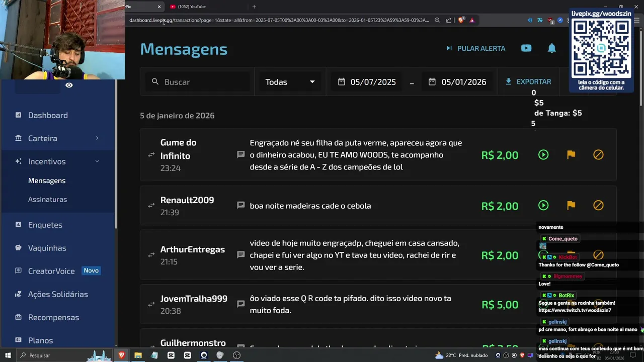Viewport: 644px width, 362px height.
Task: Open Dashboard in the sidebar
Action: (48, 115)
